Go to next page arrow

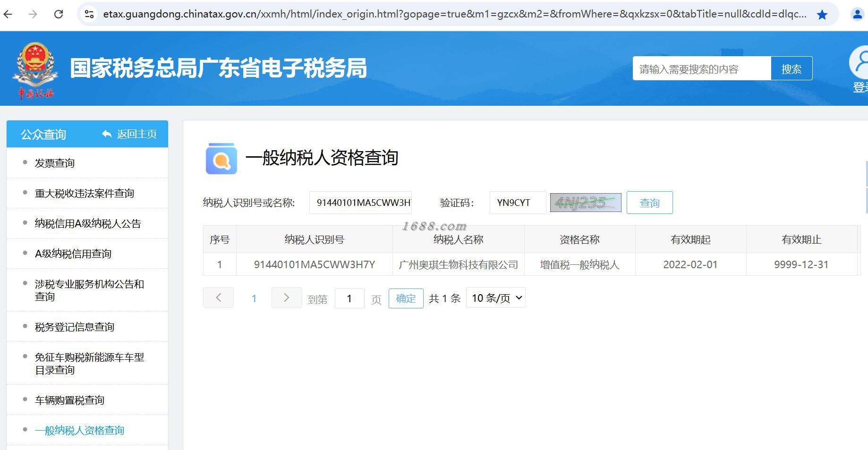click(x=286, y=297)
